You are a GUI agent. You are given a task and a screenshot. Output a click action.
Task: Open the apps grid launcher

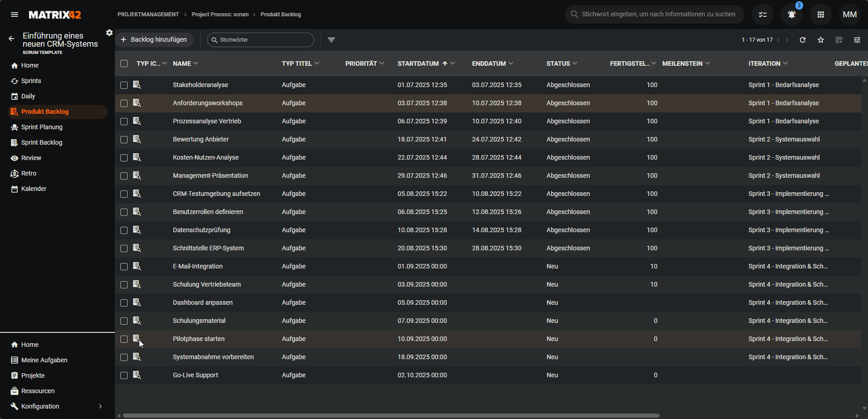pos(820,15)
